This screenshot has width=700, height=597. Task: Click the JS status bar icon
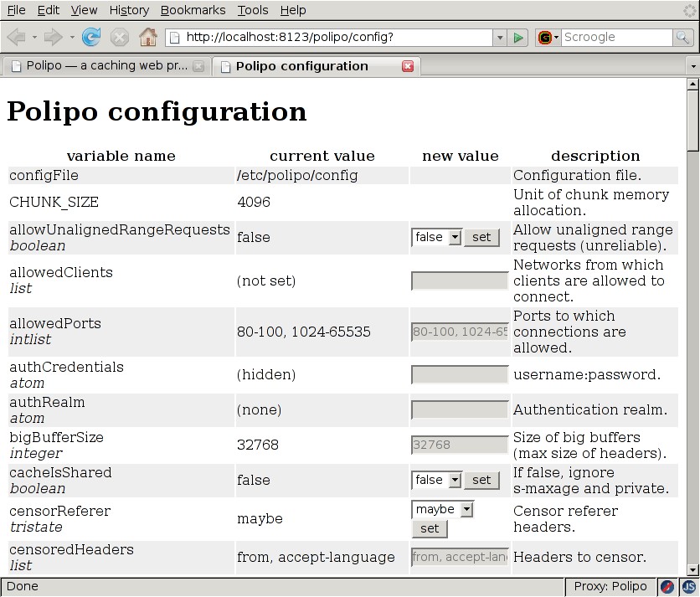tap(689, 586)
